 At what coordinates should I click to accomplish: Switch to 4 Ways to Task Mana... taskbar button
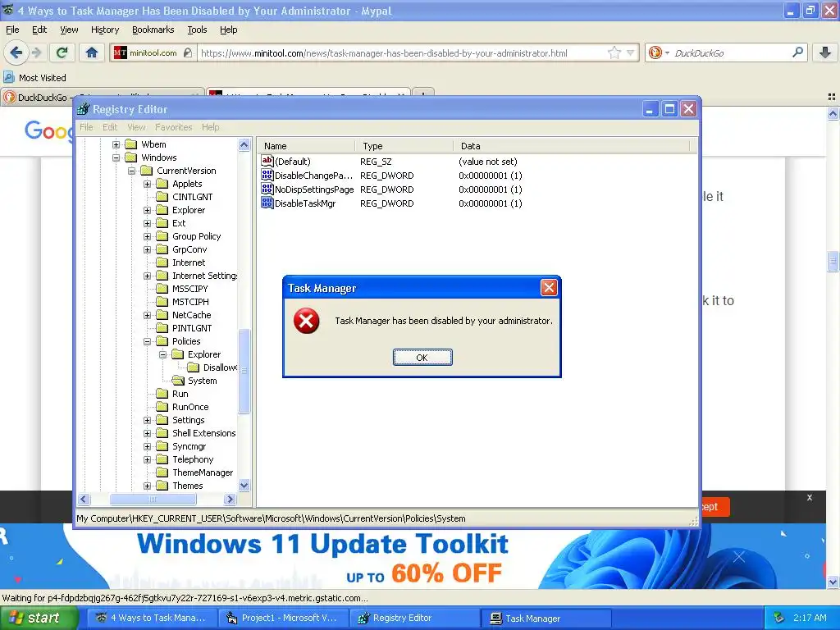[x=152, y=618]
